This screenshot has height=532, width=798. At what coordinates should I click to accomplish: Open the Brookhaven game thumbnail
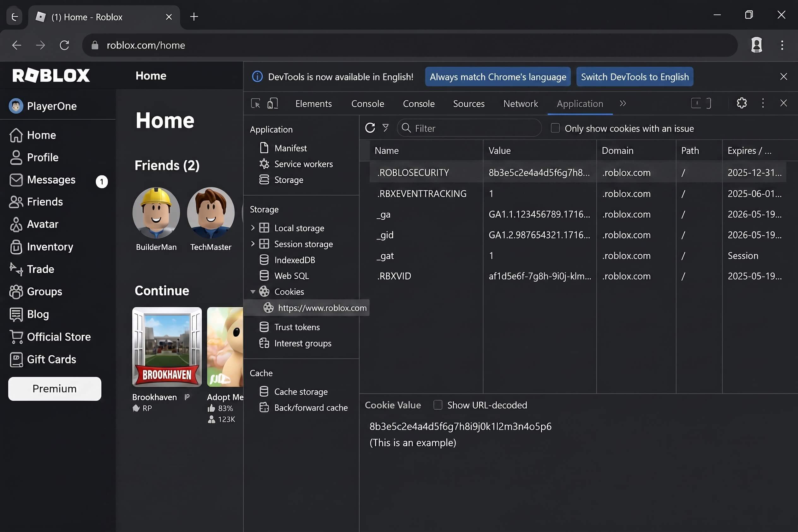point(167,347)
